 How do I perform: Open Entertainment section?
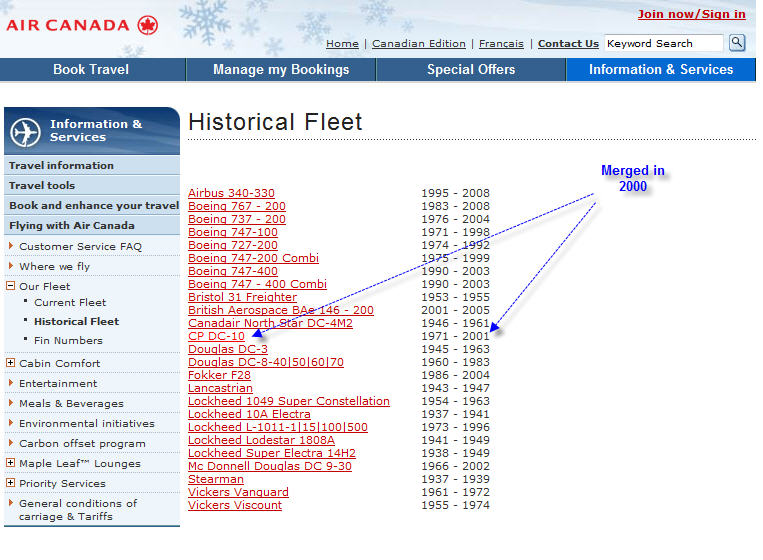[x=58, y=383]
